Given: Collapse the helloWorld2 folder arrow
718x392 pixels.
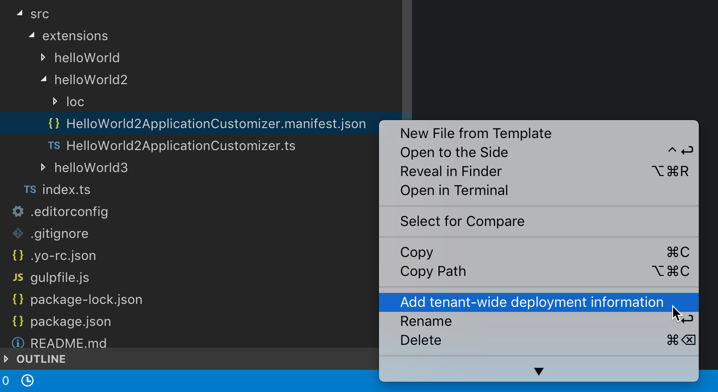Looking at the screenshot, I should (44, 79).
